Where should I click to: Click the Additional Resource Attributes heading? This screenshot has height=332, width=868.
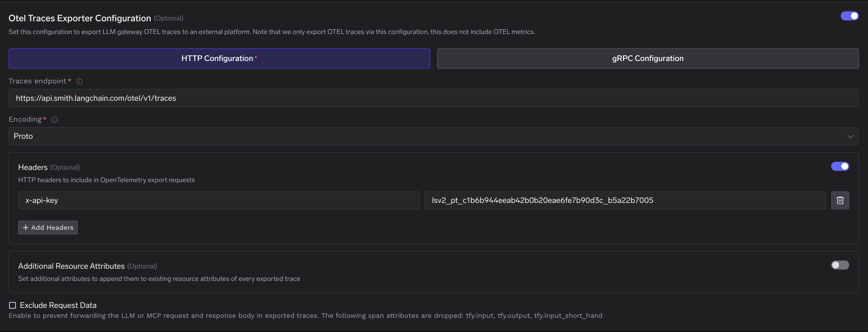point(71,266)
